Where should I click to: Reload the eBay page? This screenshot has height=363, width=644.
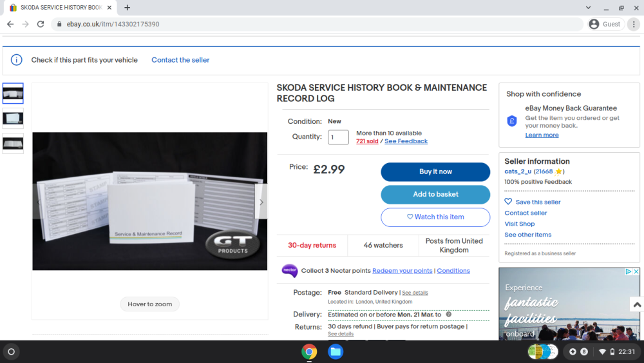click(x=40, y=25)
